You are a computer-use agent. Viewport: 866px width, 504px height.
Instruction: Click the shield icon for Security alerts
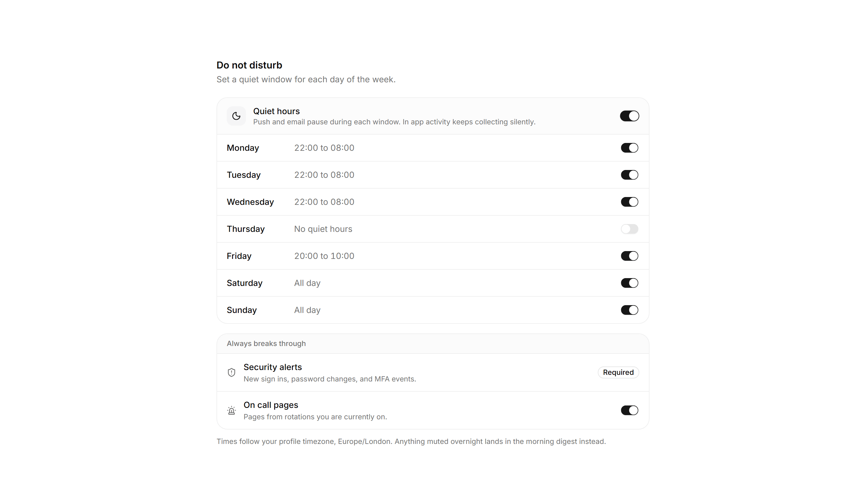(232, 372)
